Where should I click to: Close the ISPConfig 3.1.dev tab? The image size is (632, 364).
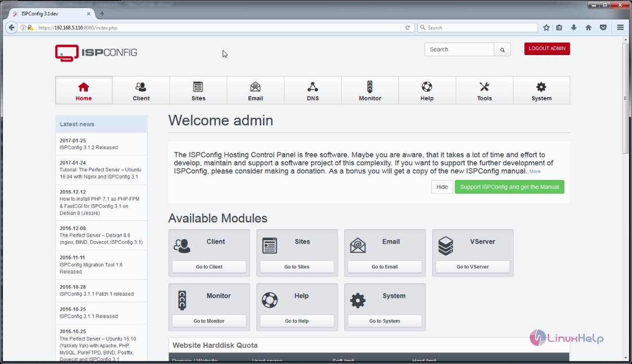coord(90,14)
